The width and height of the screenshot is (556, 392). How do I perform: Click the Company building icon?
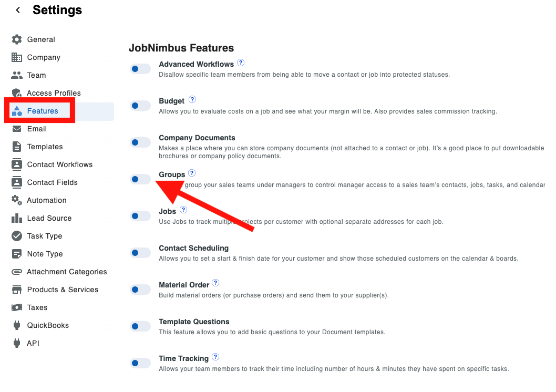click(17, 57)
